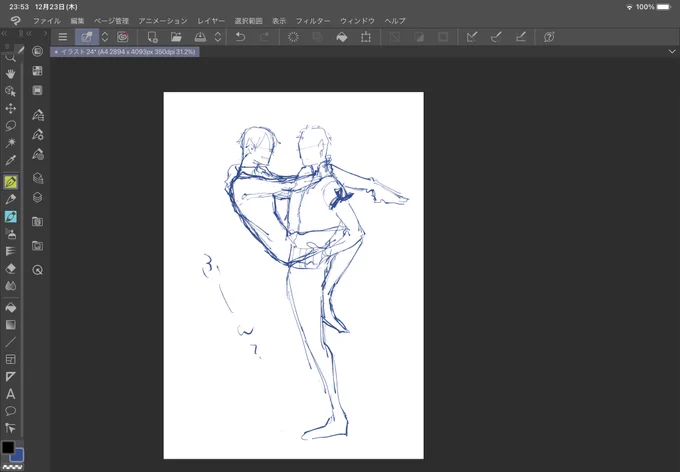Viewport: 680px width, 472px height.
Task: Select the Hand (move canvas) tool
Action: pyautogui.click(x=10, y=74)
